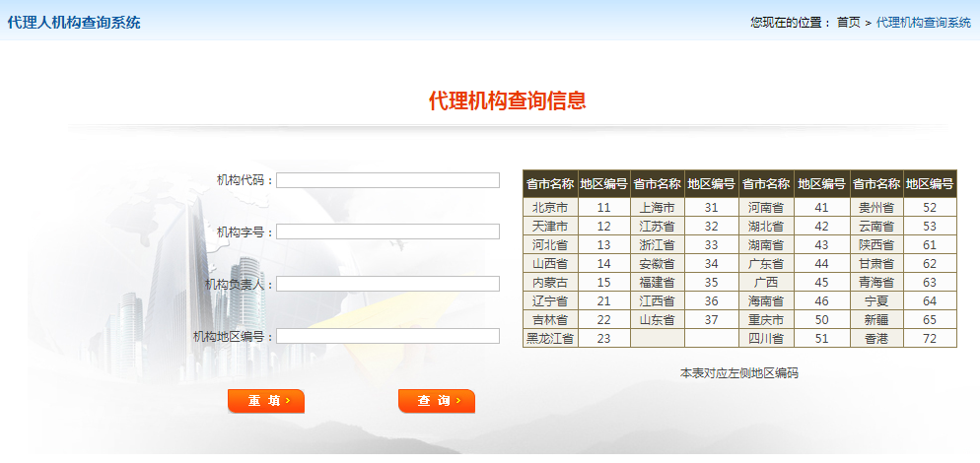The height and width of the screenshot is (463, 980).
Task: Click the 湖南省 cell
Action: (x=766, y=245)
